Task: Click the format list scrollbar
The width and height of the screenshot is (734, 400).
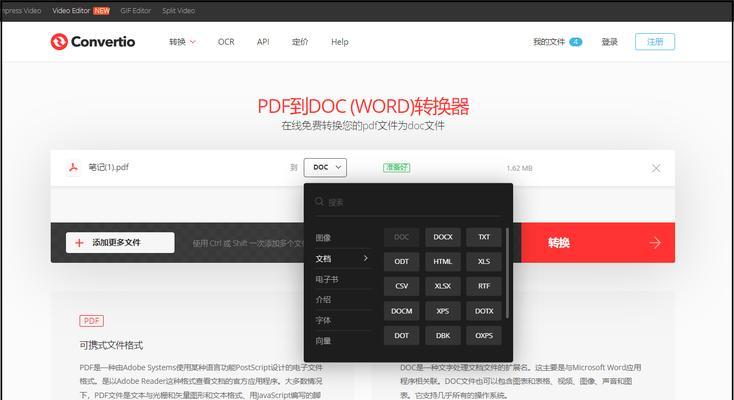Action: (507, 273)
